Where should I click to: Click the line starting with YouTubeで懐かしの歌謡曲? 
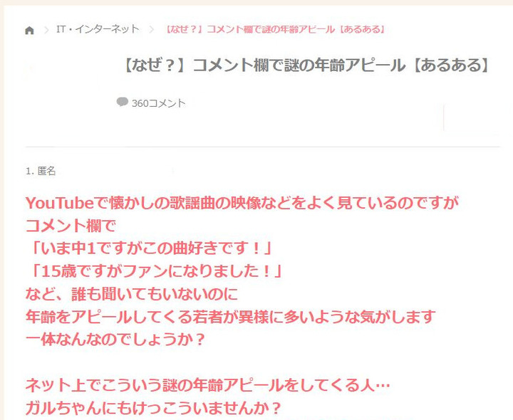[x=242, y=203]
